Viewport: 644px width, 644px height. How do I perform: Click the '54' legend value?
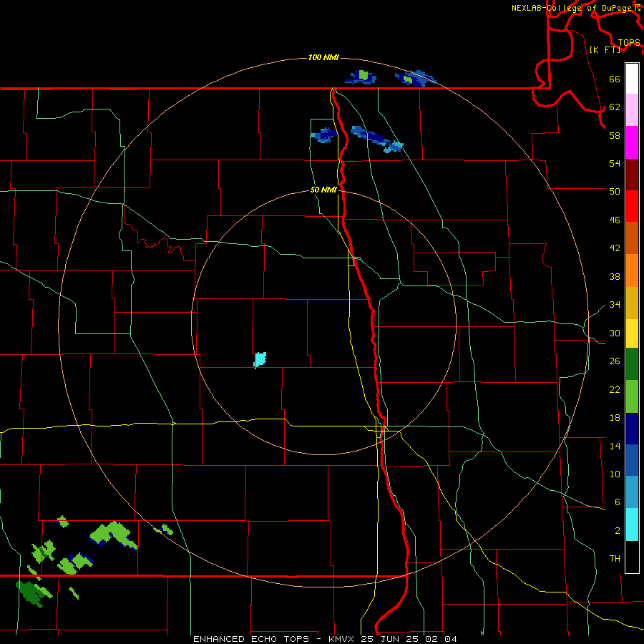(x=615, y=163)
